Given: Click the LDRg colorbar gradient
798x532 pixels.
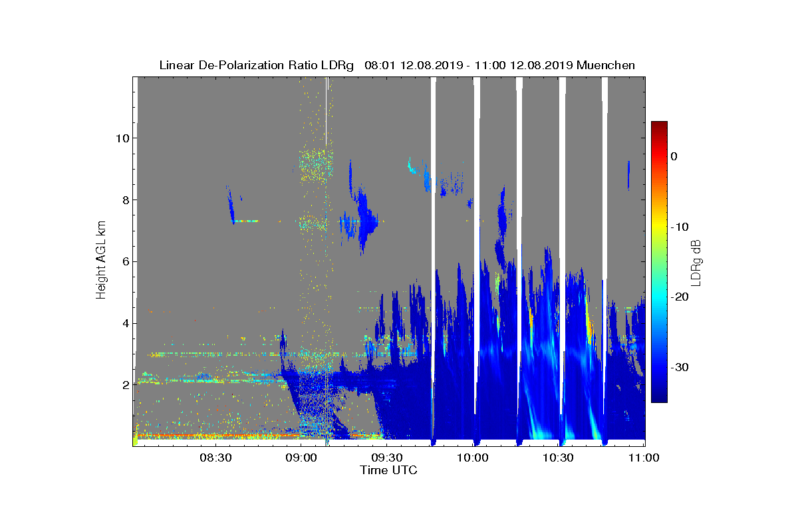Looking at the screenshot, I should (659, 262).
